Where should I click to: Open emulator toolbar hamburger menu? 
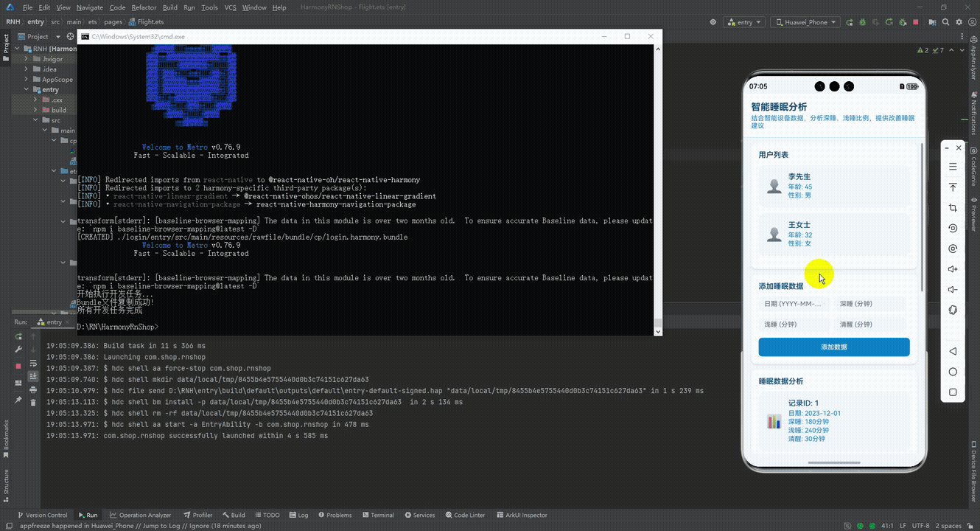coord(953,167)
